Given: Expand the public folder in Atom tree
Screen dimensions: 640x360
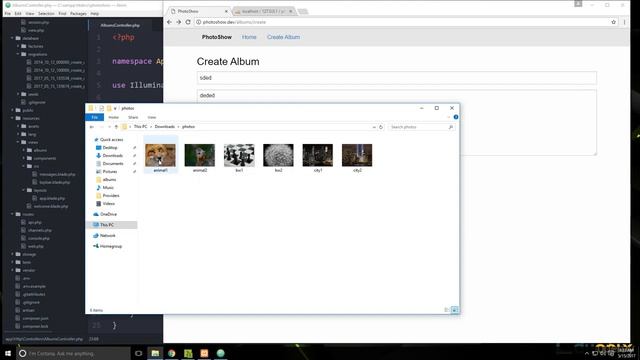Looking at the screenshot, I should tap(13, 110).
